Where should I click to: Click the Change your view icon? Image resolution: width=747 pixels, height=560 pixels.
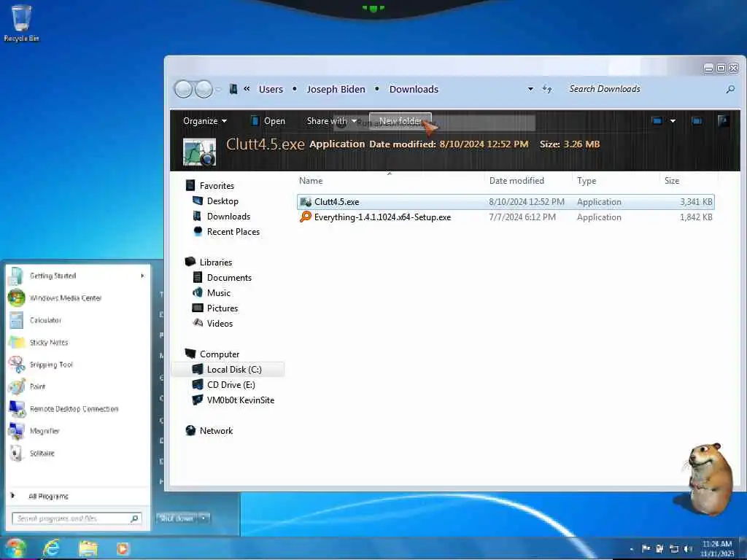(657, 121)
